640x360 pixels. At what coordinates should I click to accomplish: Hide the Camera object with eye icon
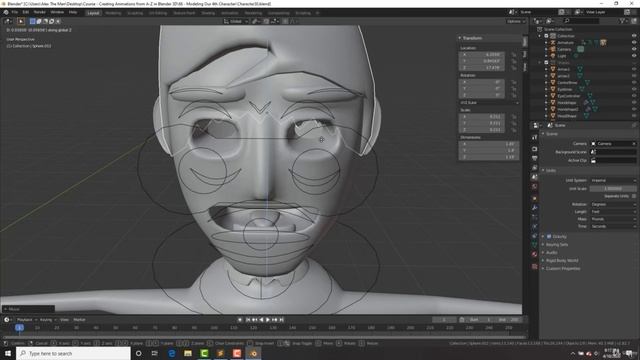[634, 49]
